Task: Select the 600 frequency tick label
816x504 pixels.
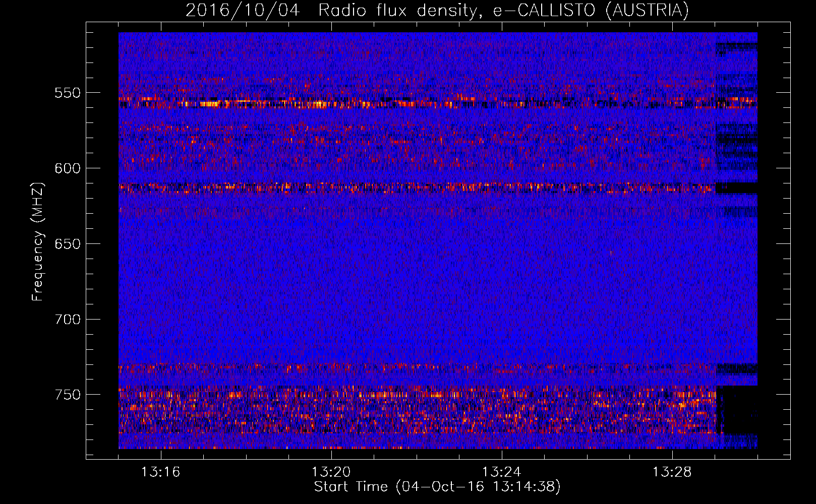Action: pyautogui.click(x=68, y=168)
